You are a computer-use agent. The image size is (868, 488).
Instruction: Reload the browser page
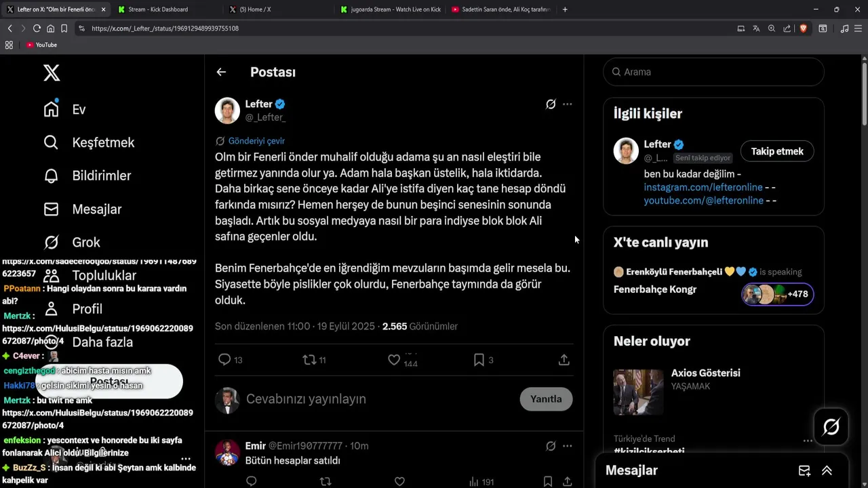click(37, 28)
